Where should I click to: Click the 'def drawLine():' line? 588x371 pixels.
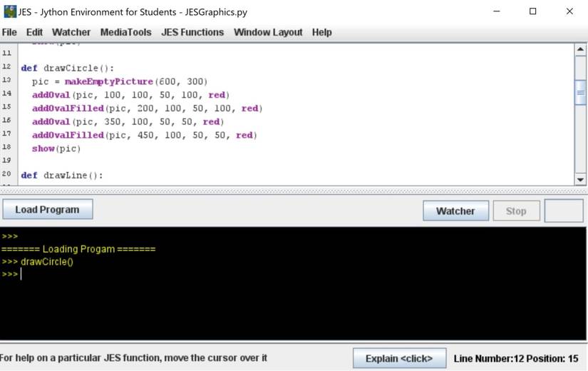click(62, 176)
